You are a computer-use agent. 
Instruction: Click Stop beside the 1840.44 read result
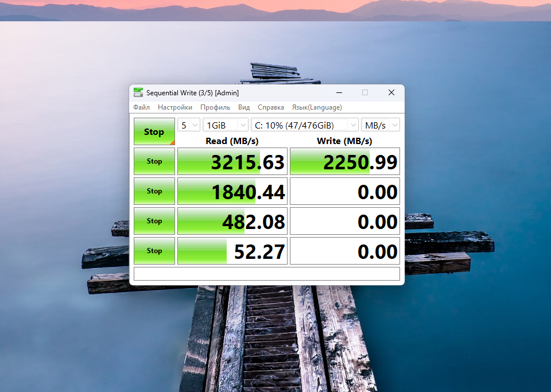tap(154, 191)
